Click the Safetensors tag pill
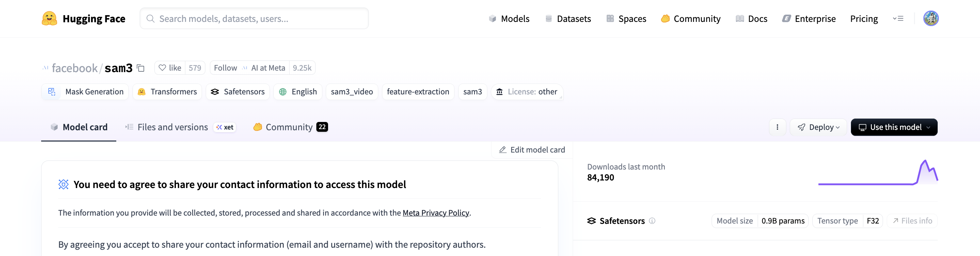This screenshot has height=256, width=980. click(x=238, y=92)
